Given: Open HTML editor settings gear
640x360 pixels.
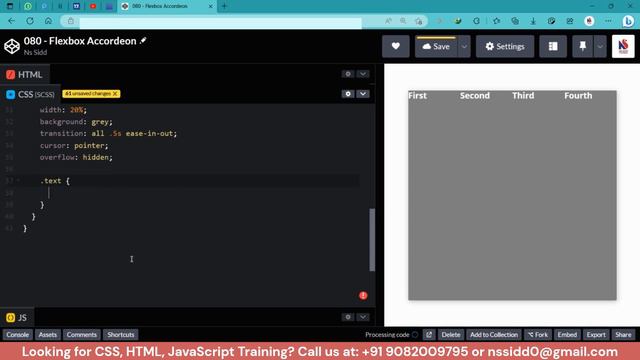Looking at the screenshot, I should pos(348,74).
